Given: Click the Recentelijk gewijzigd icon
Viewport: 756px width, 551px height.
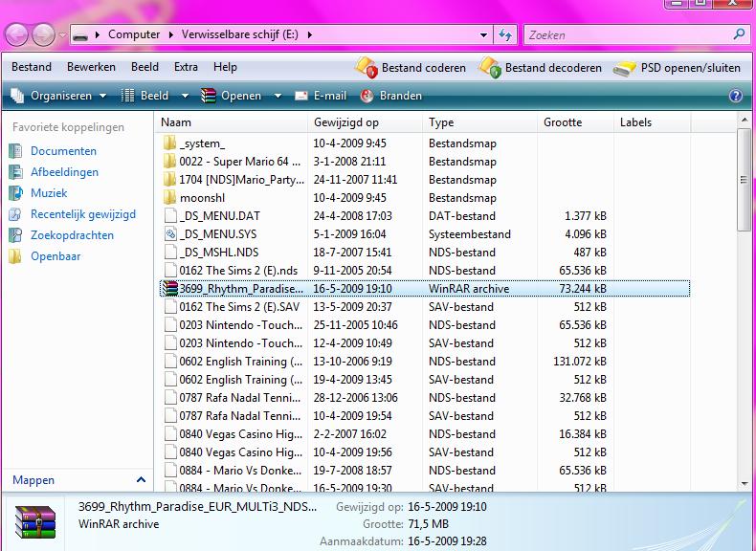Looking at the screenshot, I should (x=15, y=214).
